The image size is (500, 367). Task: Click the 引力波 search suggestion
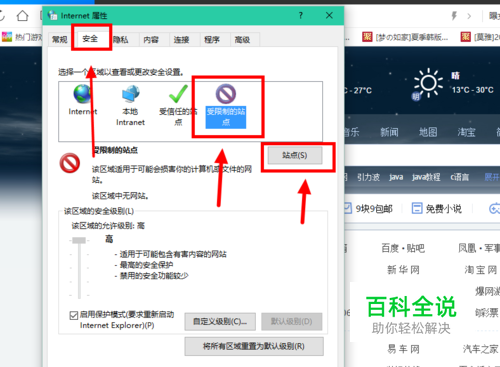[368, 177]
